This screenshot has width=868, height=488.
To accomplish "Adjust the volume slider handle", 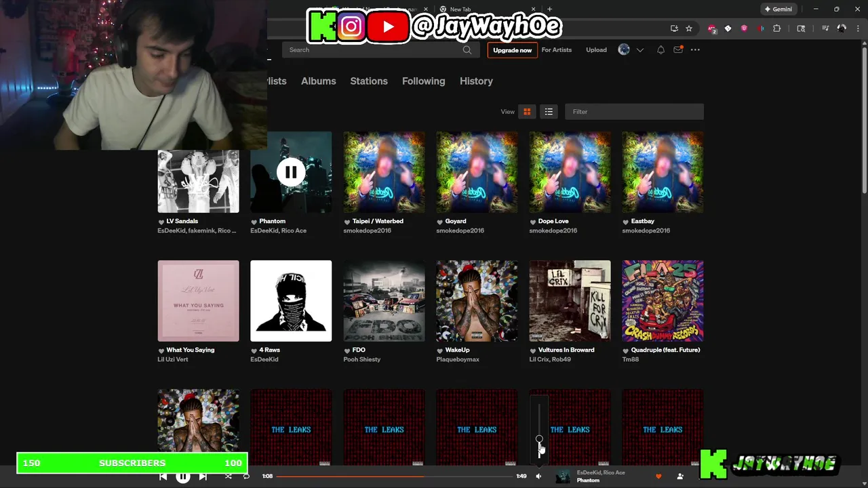I will [539, 439].
